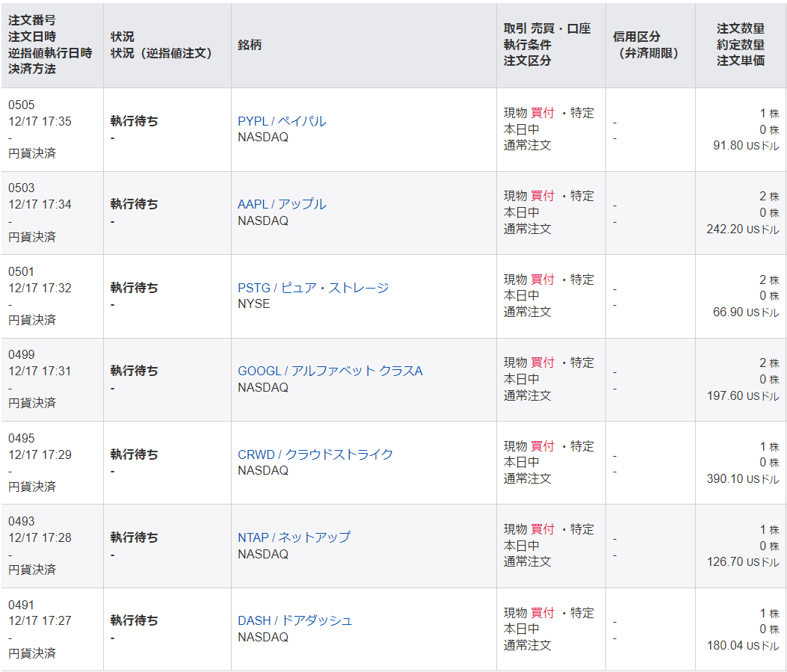Open the PYPL / ペイパル stock link
This screenshot has width=787, height=672.
[x=282, y=121]
